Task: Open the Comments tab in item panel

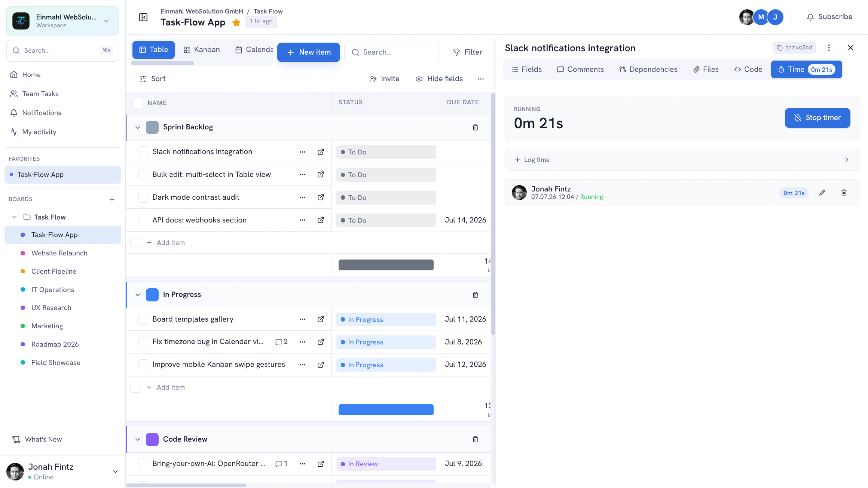Action: 580,70
